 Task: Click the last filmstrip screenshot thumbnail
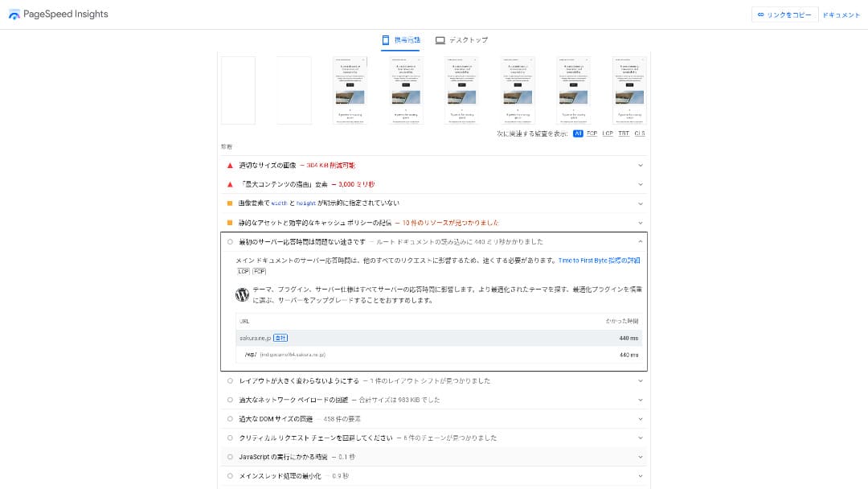(629, 90)
